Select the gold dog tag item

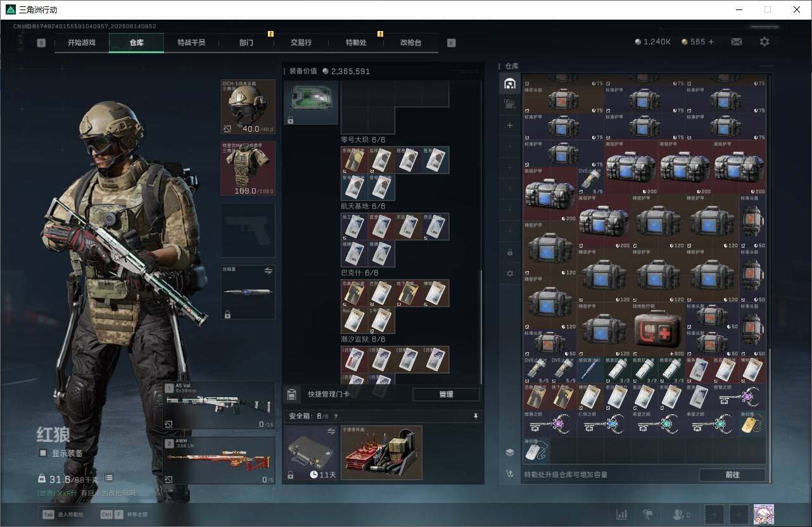pyautogui.click(x=752, y=424)
